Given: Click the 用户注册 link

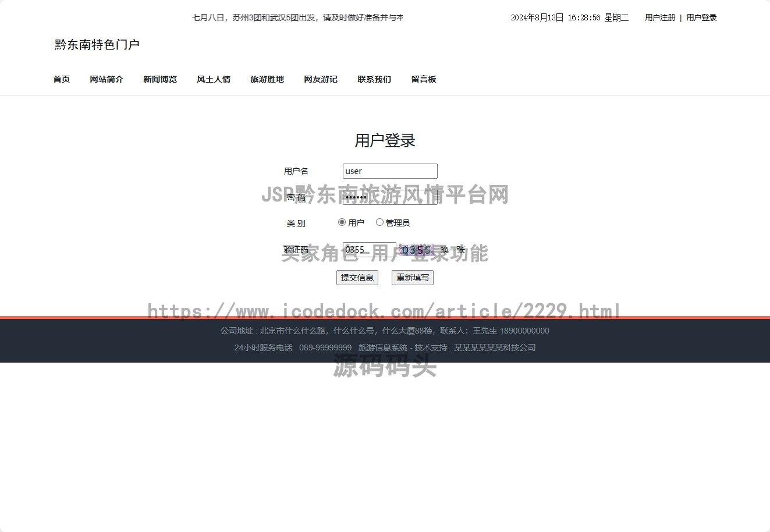Looking at the screenshot, I should click(x=660, y=17).
